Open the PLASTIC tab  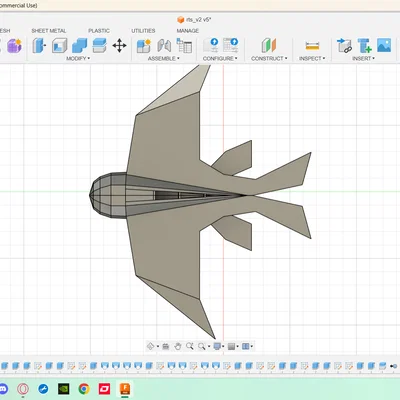point(99,31)
